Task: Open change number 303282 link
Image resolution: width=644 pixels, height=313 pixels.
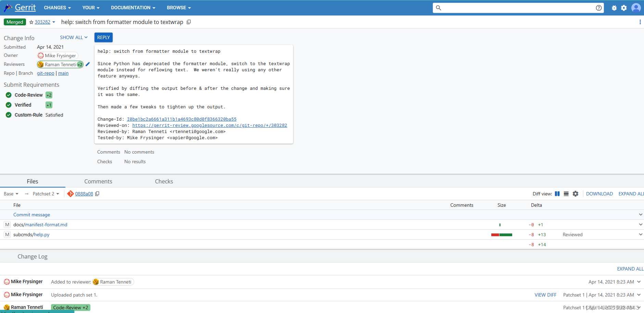Action: 42,22
